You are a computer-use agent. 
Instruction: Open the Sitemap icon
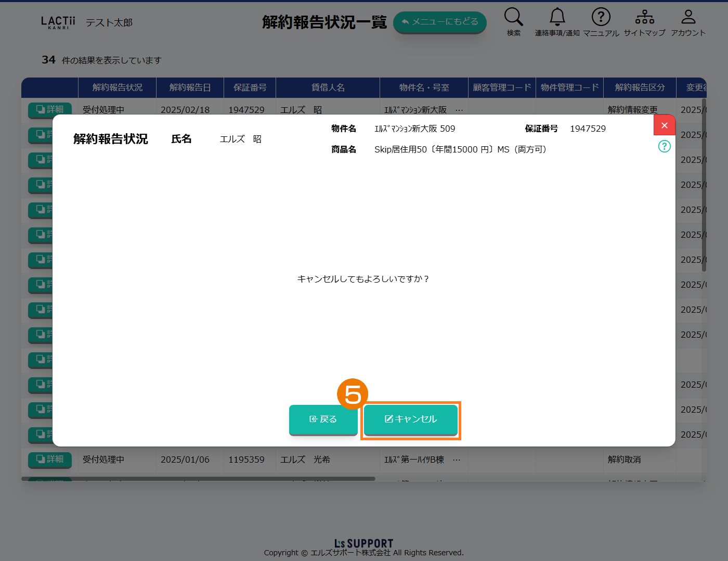click(x=644, y=17)
